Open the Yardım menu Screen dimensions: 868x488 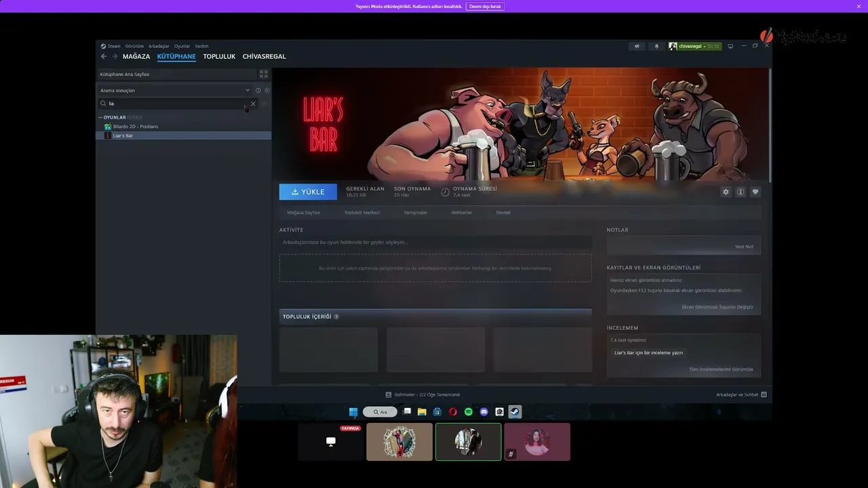[201, 46]
